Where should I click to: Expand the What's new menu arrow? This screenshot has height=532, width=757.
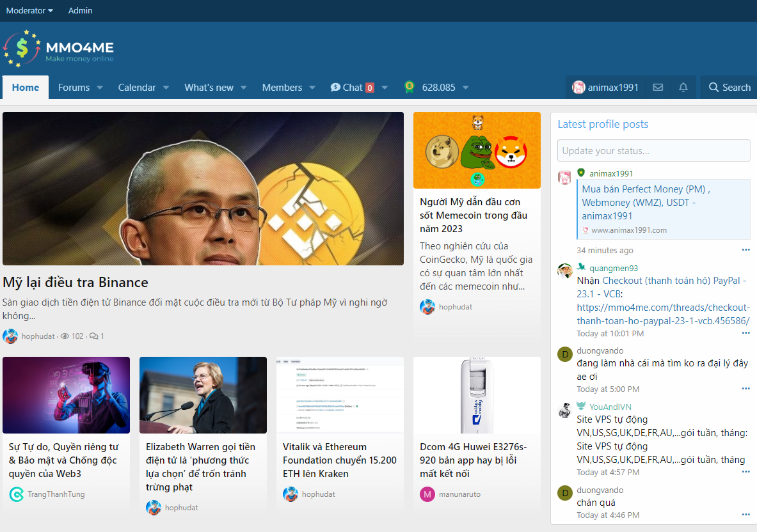coord(244,88)
